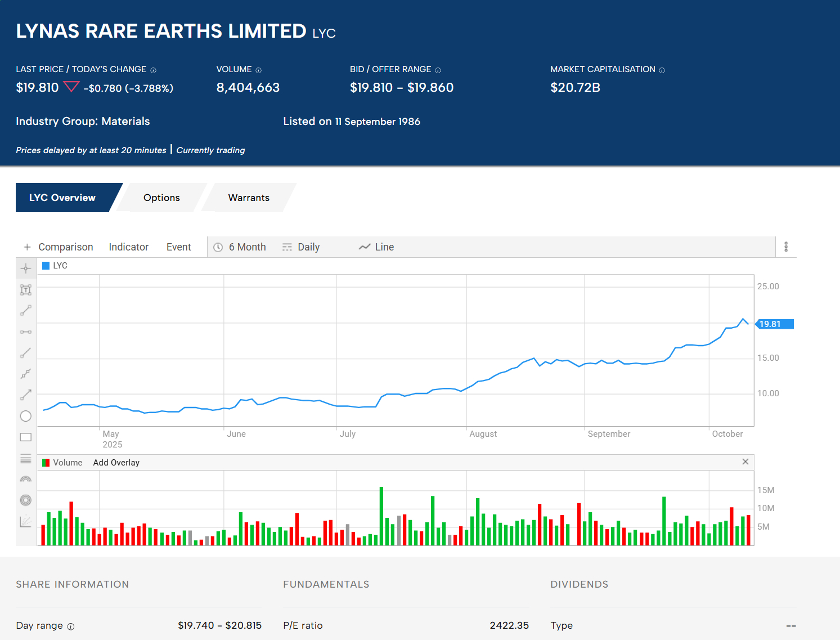
Task: Close the Volume panel
Action: pyautogui.click(x=745, y=462)
